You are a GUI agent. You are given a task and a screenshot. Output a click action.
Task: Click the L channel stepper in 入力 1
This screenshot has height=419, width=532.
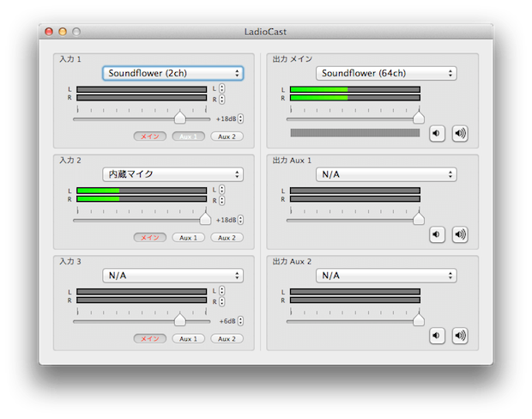click(222, 88)
